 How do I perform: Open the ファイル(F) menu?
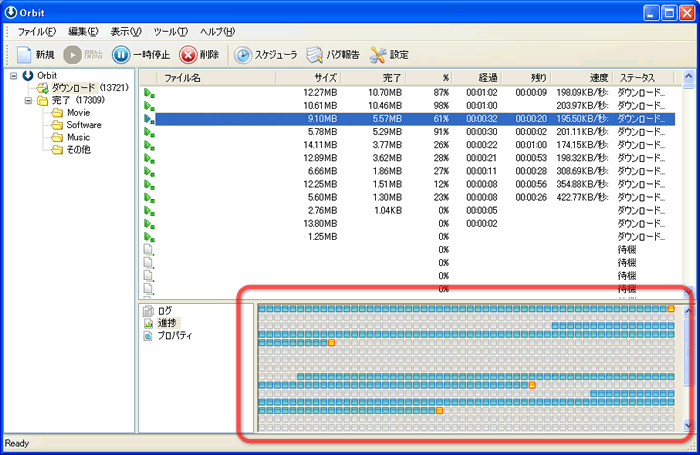coord(37,32)
